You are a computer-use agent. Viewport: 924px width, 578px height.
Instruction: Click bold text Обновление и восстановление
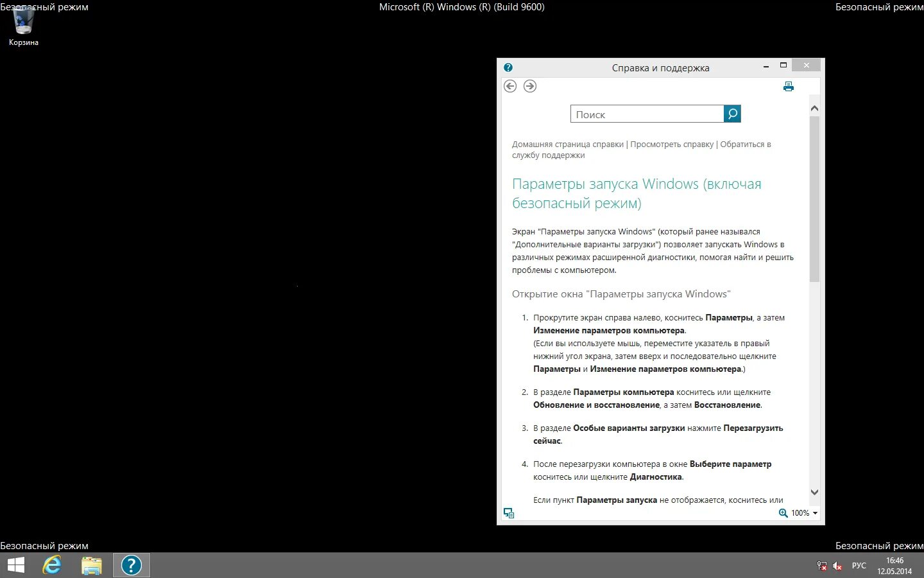coord(596,405)
